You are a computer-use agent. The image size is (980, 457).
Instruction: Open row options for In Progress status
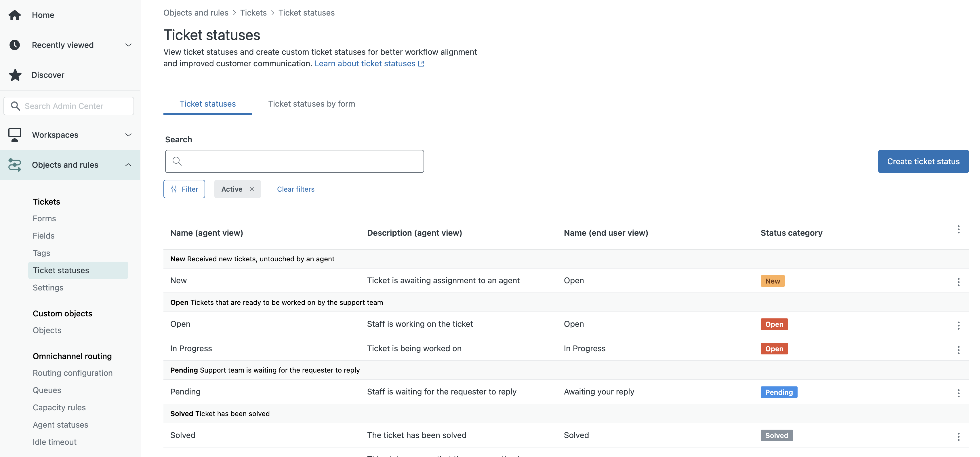coord(958,350)
